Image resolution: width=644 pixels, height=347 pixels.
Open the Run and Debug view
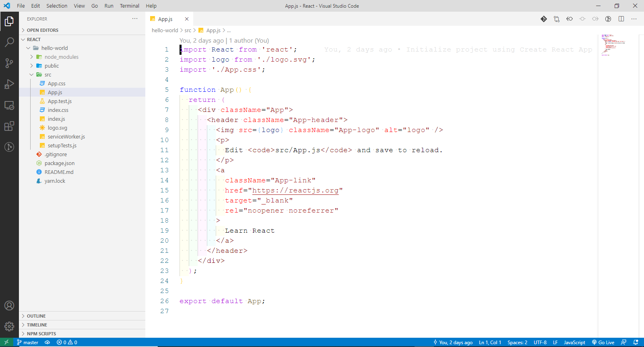point(9,84)
